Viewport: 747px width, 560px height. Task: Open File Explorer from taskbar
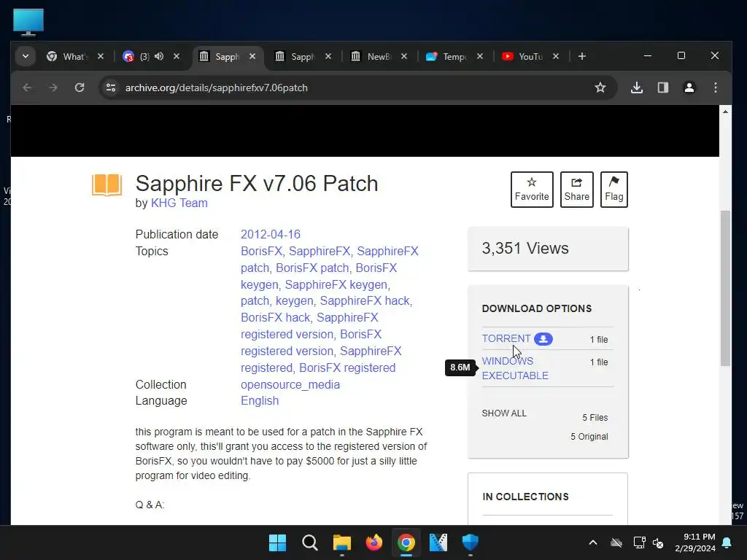[x=341, y=542]
